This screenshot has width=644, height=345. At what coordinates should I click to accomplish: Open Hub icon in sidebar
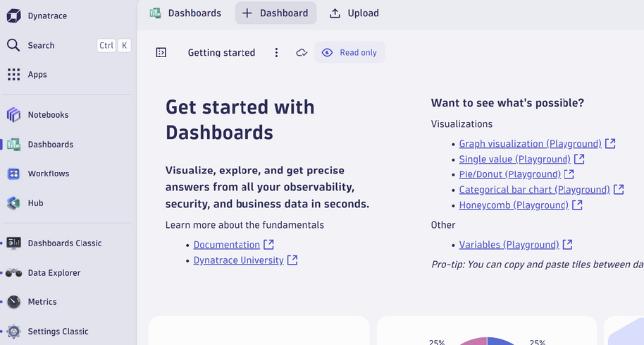[x=13, y=203]
